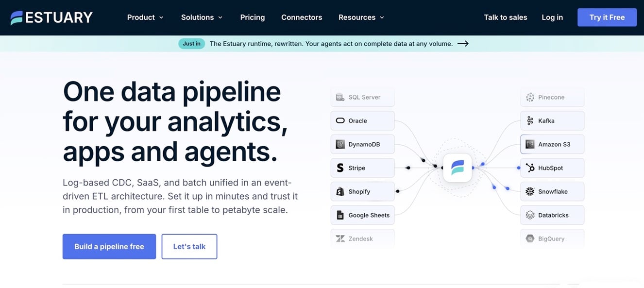Viewport: 644px width, 288px height.
Task: Click the BigQuery destination icon
Action: click(530, 239)
